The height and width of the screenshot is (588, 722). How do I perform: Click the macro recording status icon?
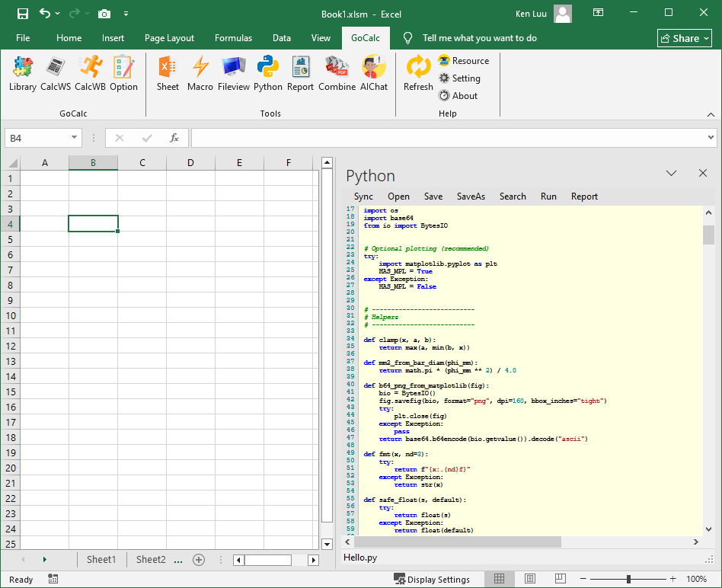53,580
